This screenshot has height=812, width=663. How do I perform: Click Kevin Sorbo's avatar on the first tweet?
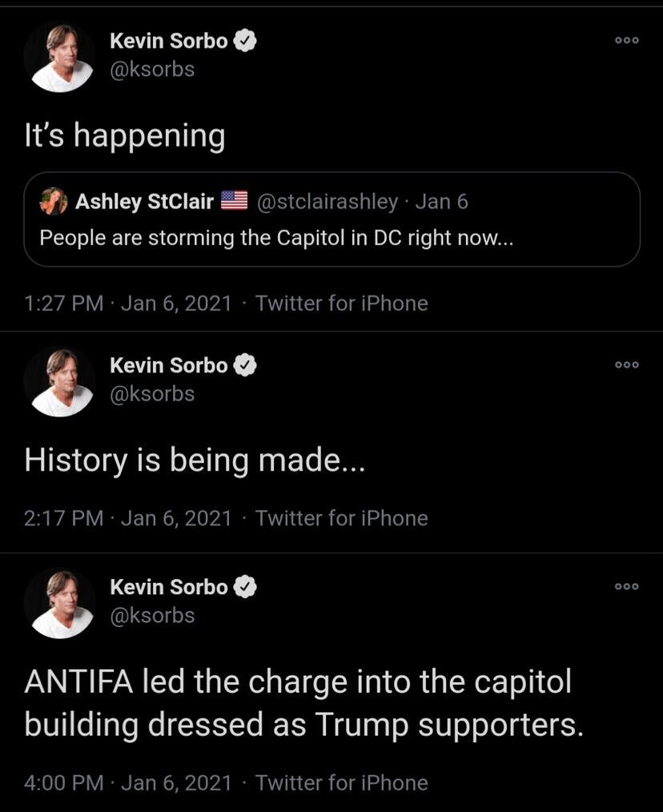point(59,57)
